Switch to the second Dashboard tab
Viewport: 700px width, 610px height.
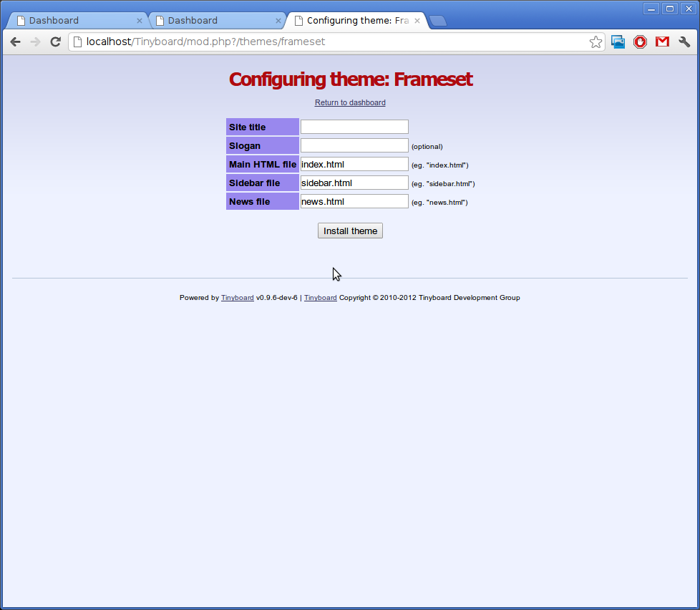(211, 21)
